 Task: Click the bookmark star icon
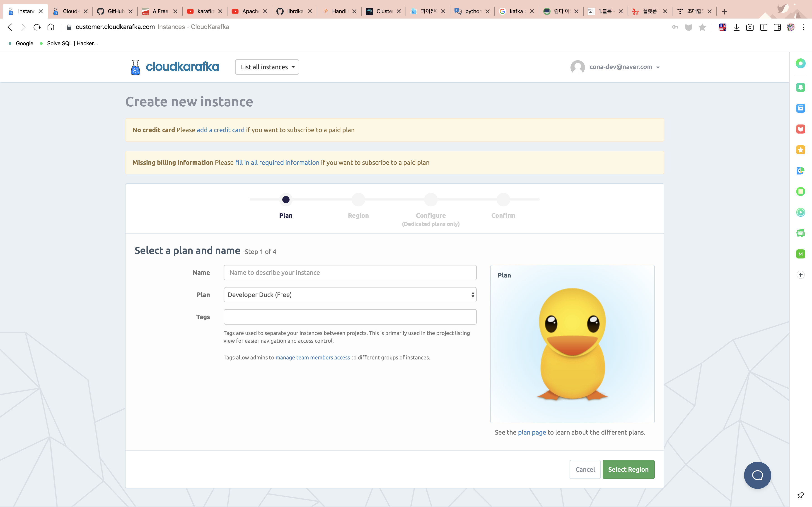click(702, 27)
